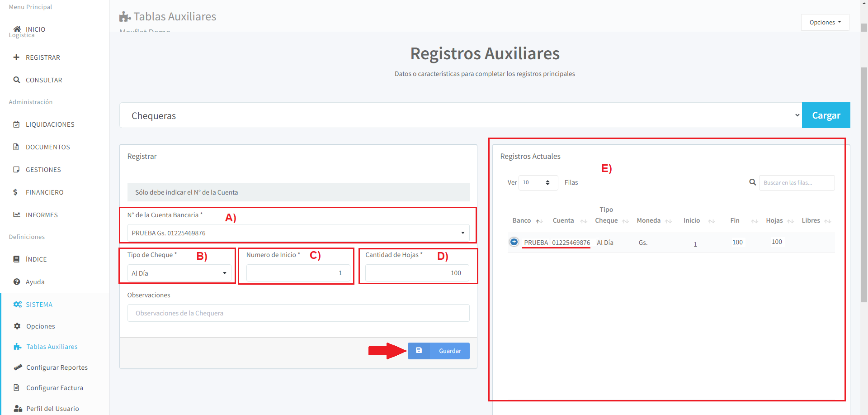Expand the PRUEBA row with plus button
The width and height of the screenshot is (868, 415).
(514, 242)
